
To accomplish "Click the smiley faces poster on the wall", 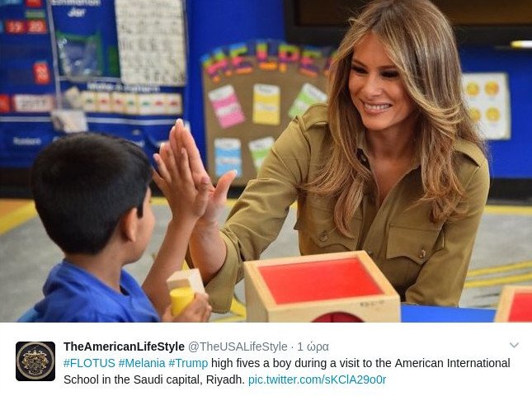I will click(x=485, y=106).
